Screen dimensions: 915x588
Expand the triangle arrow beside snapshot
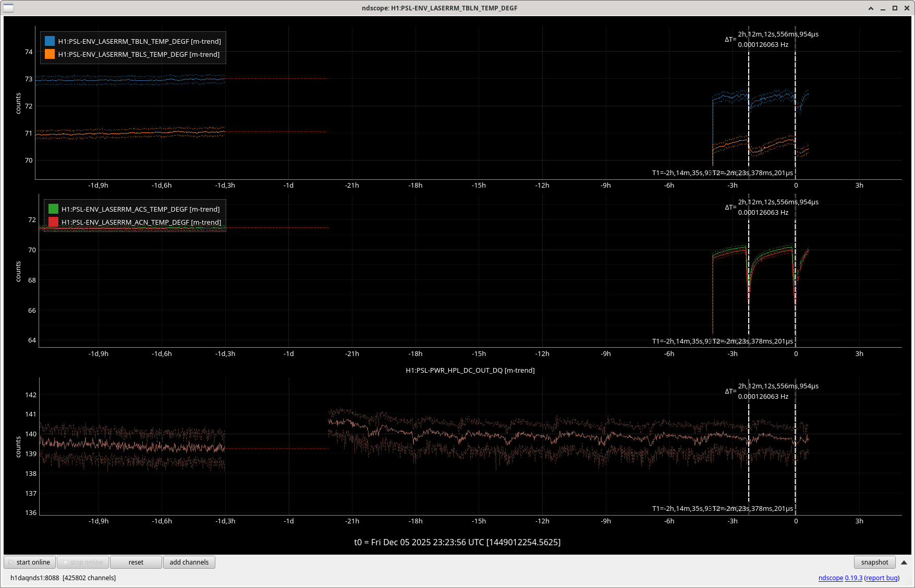(x=904, y=562)
